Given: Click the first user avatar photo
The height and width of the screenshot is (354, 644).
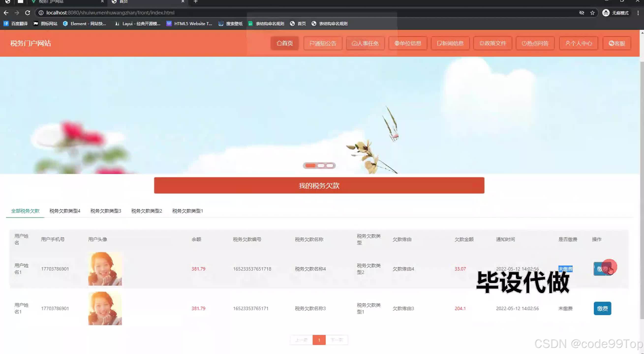Looking at the screenshot, I should (105, 268).
